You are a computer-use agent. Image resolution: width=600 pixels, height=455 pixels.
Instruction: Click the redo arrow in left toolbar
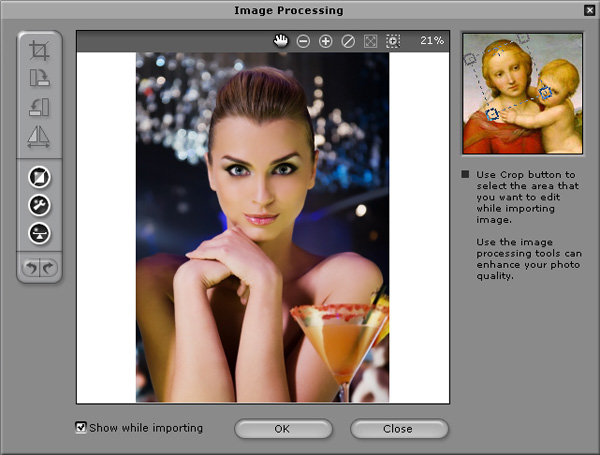click(48, 267)
